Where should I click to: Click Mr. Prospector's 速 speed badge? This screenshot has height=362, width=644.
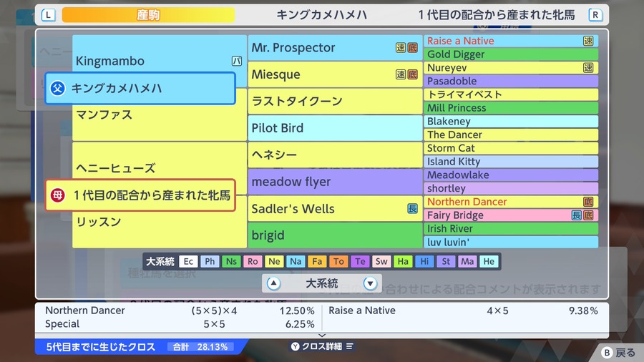click(401, 48)
